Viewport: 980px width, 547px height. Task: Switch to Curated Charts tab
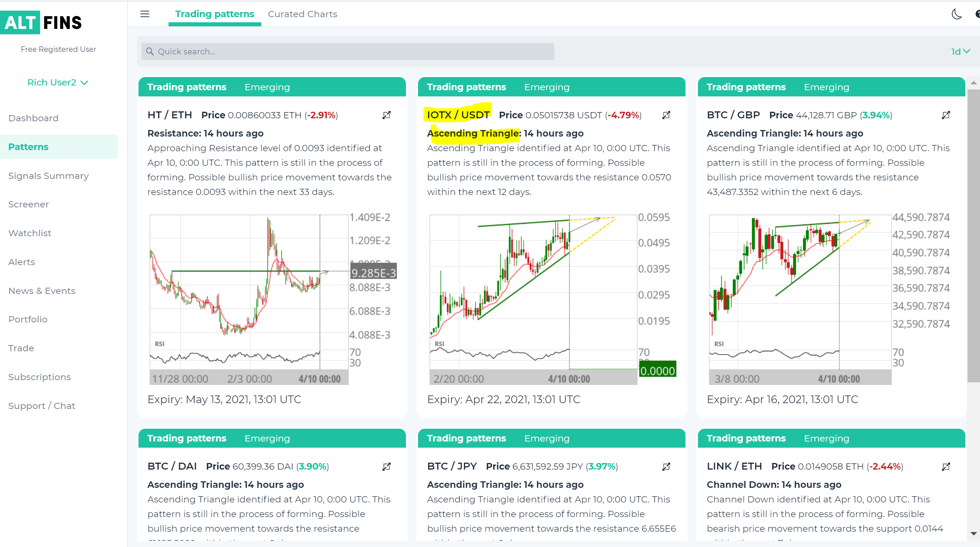tap(303, 14)
